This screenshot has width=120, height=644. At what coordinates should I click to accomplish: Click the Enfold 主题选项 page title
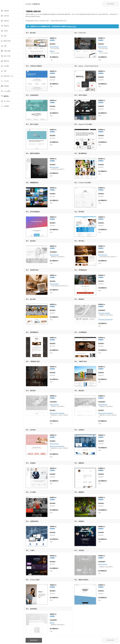[x=33, y=4]
